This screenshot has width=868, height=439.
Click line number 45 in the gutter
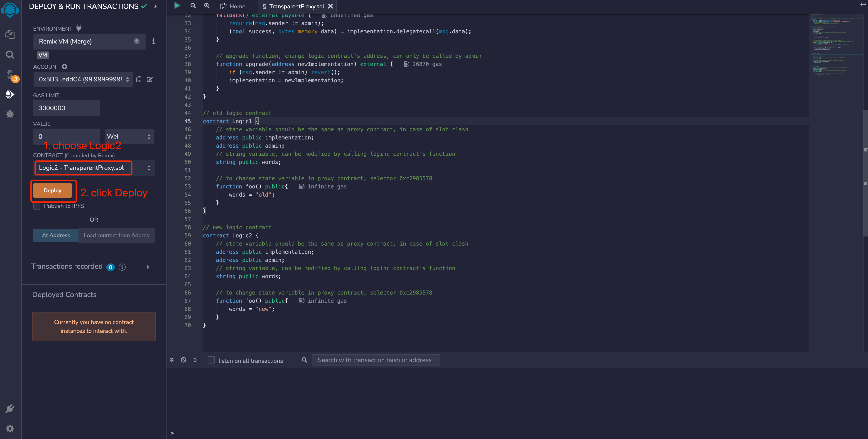click(187, 121)
